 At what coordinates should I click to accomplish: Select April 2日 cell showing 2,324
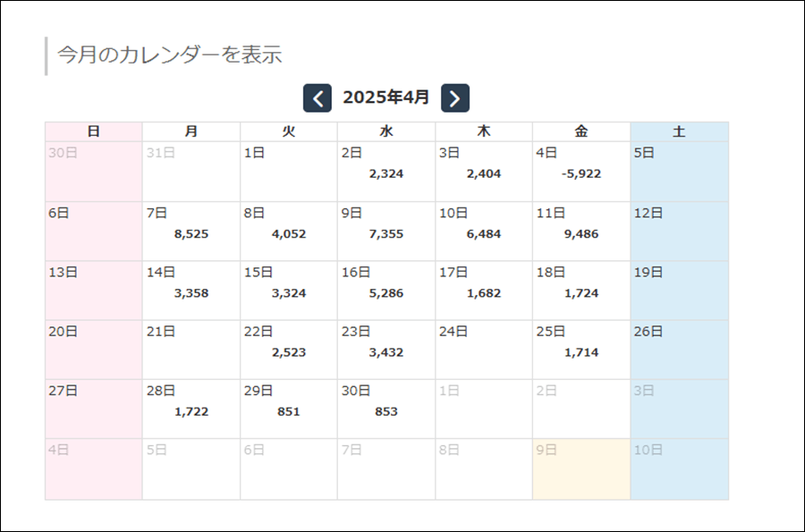click(x=386, y=172)
